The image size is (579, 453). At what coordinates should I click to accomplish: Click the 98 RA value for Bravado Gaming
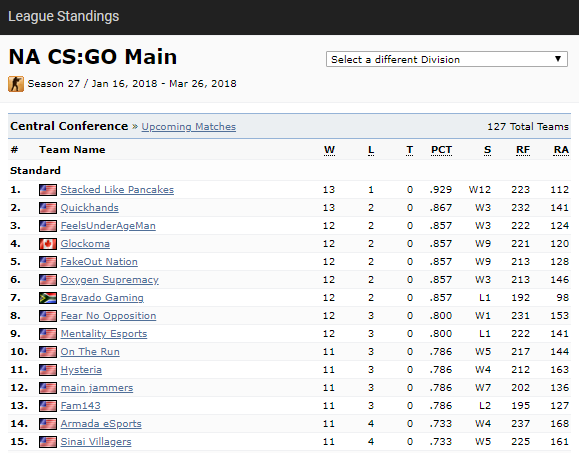coord(563,298)
